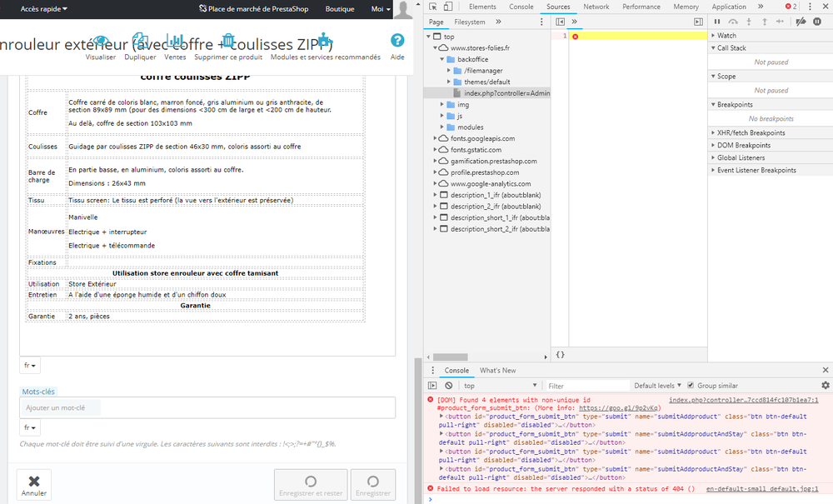Screen dimensions: 833x504
Task: Click the Enregistrer button
Action: tap(373, 484)
